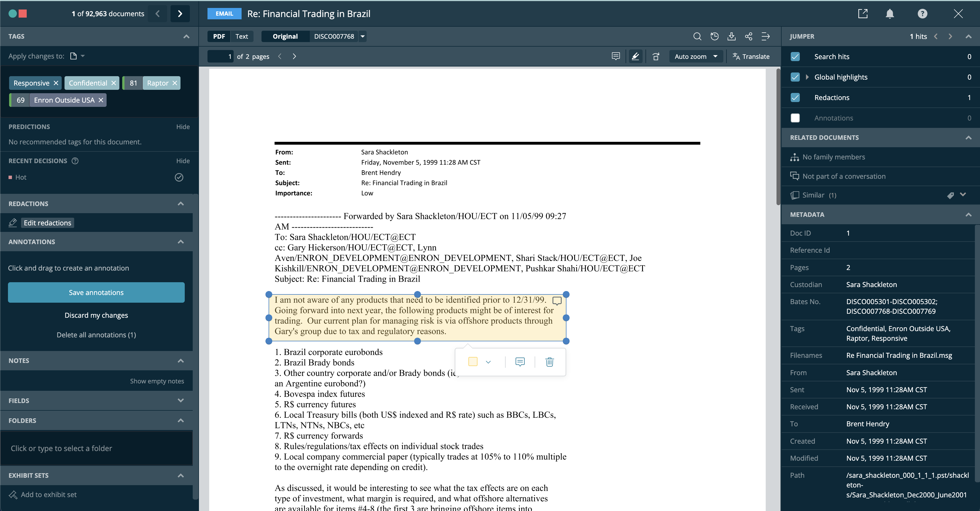Click the document history clock icon
Screen dimensions: 980x511
coord(715,37)
